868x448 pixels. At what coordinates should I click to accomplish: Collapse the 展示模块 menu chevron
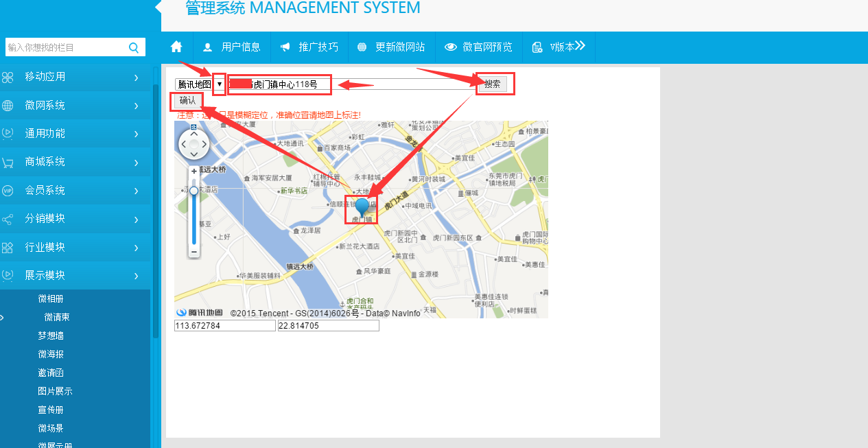(x=136, y=276)
